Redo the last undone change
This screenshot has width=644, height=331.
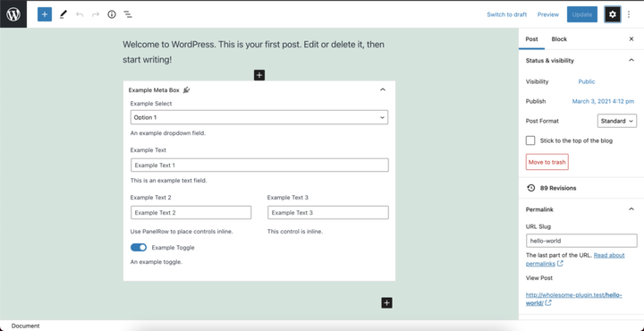click(x=96, y=14)
